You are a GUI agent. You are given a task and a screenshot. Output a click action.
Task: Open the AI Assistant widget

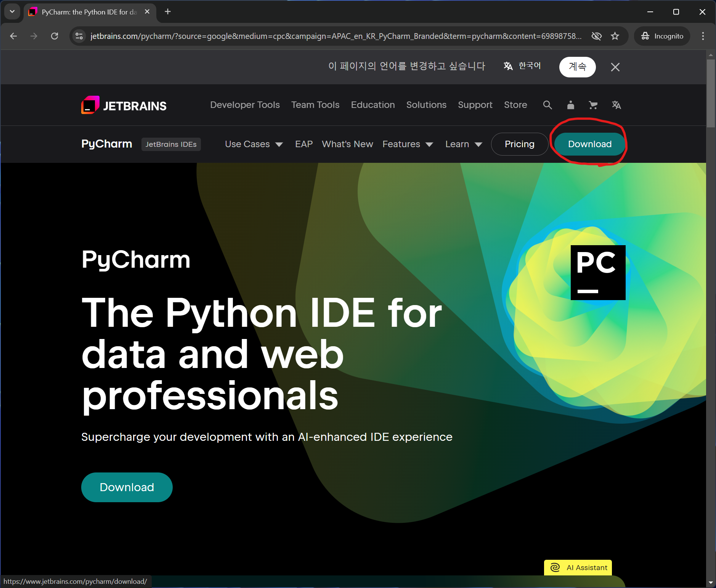click(x=578, y=567)
